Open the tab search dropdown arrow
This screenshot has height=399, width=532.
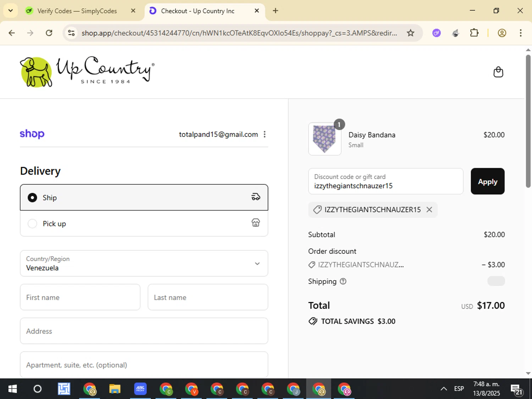click(x=11, y=11)
